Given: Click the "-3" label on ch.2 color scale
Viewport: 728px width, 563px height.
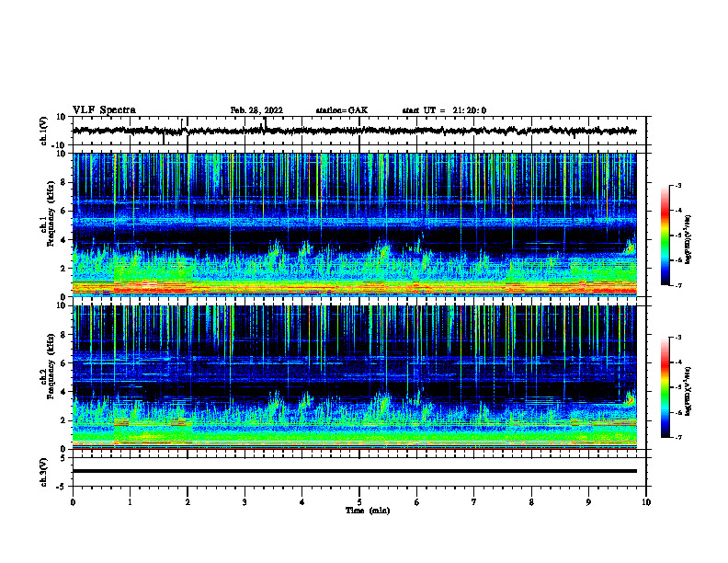Looking at the screenshot, I should click(x=678, y=338).
